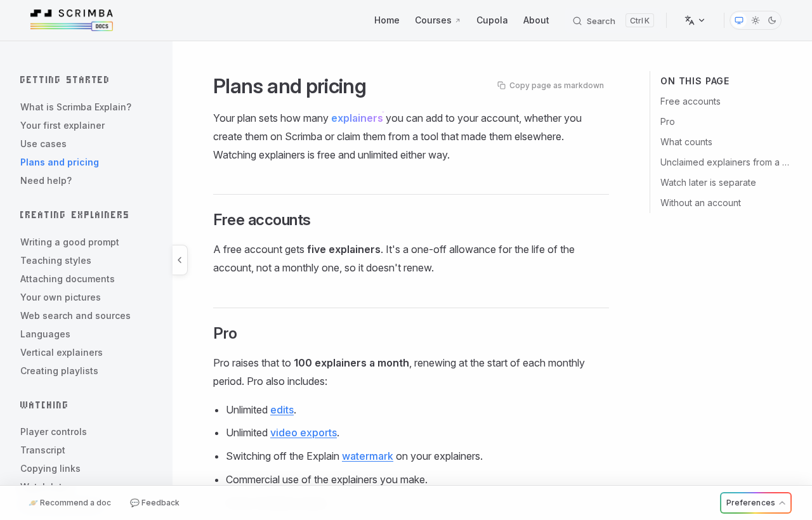
Task: Follow the edits link in Pro list
Action: pos(282,410)
